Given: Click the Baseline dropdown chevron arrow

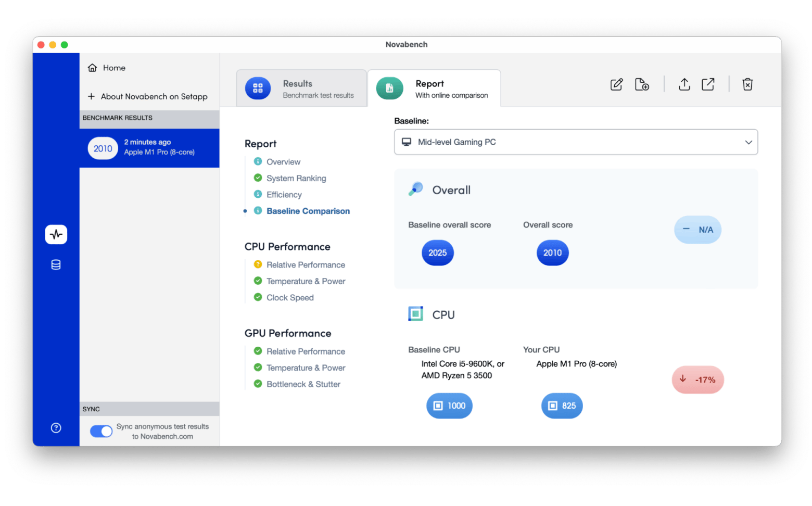Looking at the screenshot, I should pyautogui.click(x=748, y=142).
